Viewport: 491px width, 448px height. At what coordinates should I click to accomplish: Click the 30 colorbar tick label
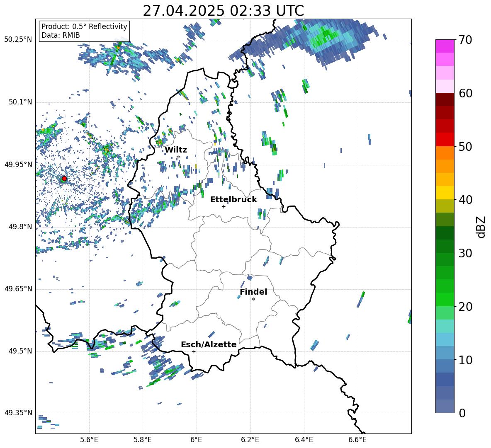pos(465,253)
